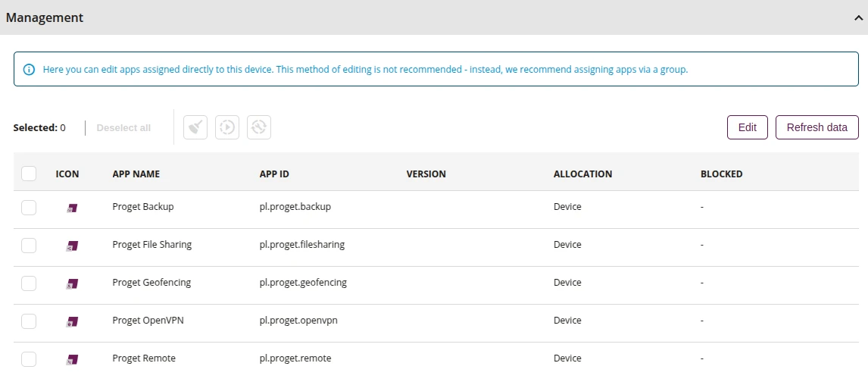Select the Proget Remote checkbox

29,359
